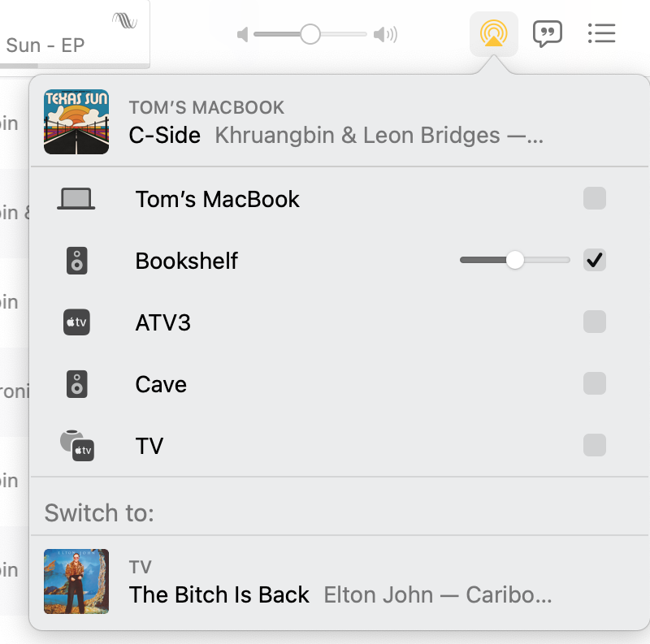This screenshot has height=644, width=650.
Task: Click the HomePod and Apple TV icon
Action: point(77,446)
